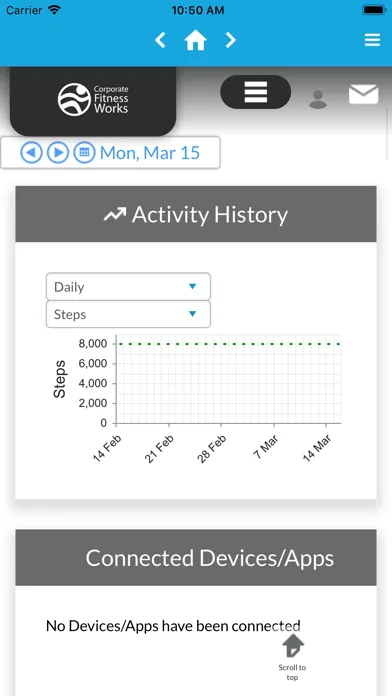Click the trending arrow icon beside Activity History
The width and height of the screenshot is (392, 696).
[x=115, y=215]
